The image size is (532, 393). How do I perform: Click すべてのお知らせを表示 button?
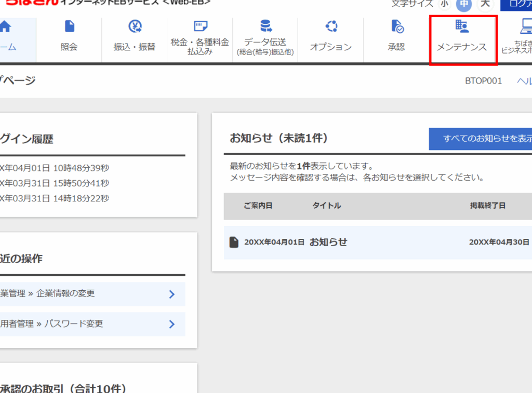[x=481, y=139]
